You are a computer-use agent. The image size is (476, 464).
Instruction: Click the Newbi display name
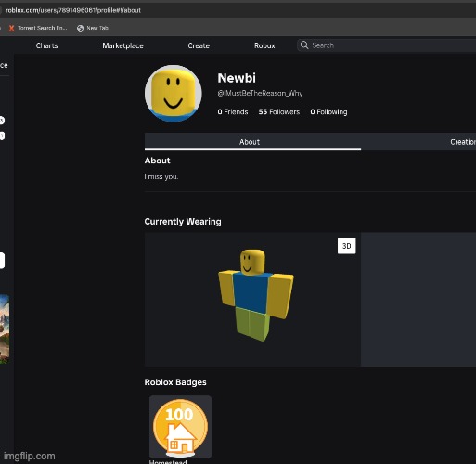pos(237,78)
